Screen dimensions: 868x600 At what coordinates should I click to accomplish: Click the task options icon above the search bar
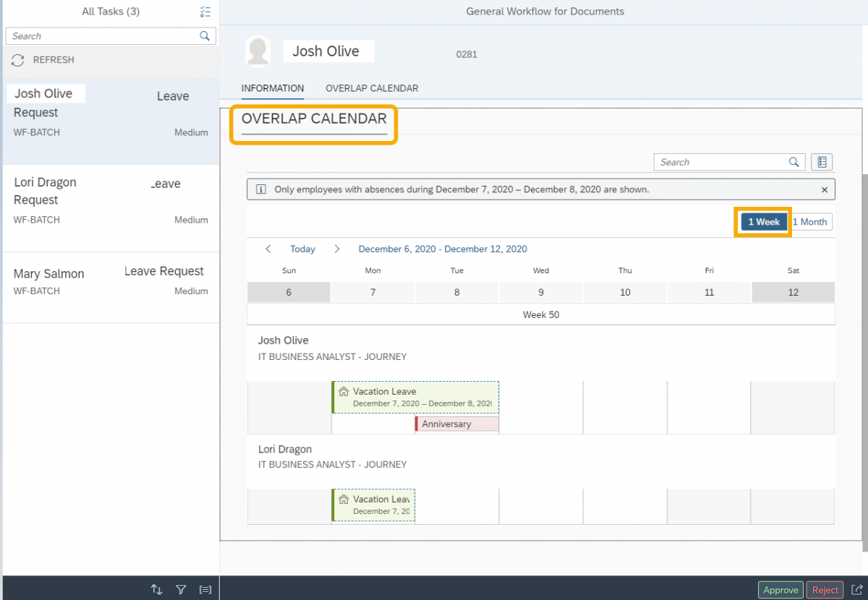point(205,12)
